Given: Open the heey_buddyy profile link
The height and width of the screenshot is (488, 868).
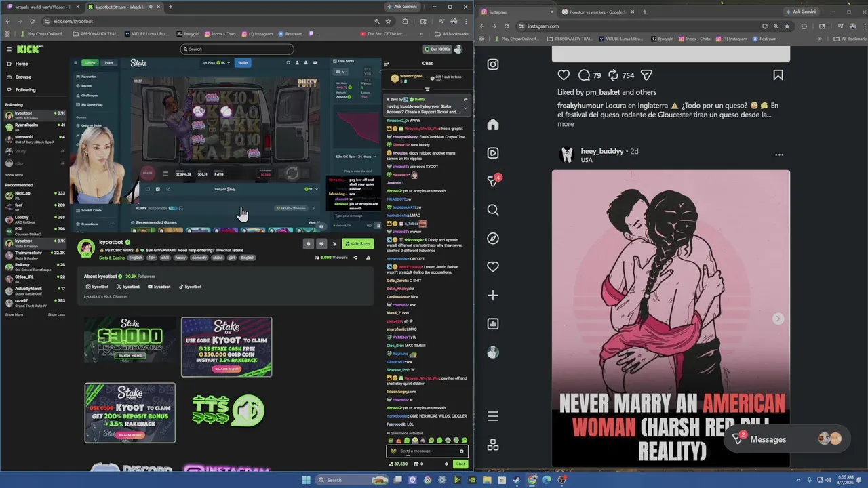Looking at the screenshot, I should pyautogui.click(x=601, y=151).
